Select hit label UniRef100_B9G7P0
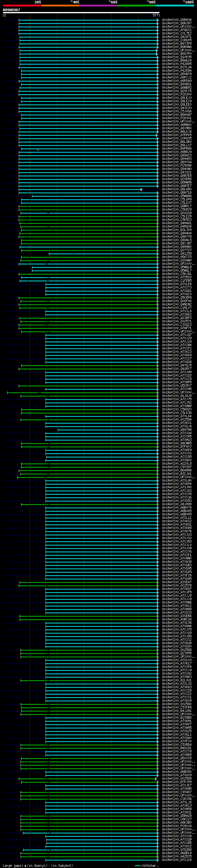Image resolution: width=197 pixels, height=868 pixels. tap(177, 54)
